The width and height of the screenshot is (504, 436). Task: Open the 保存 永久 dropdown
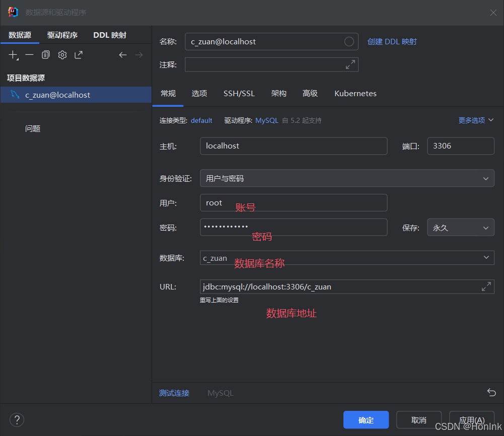(460, 228)
